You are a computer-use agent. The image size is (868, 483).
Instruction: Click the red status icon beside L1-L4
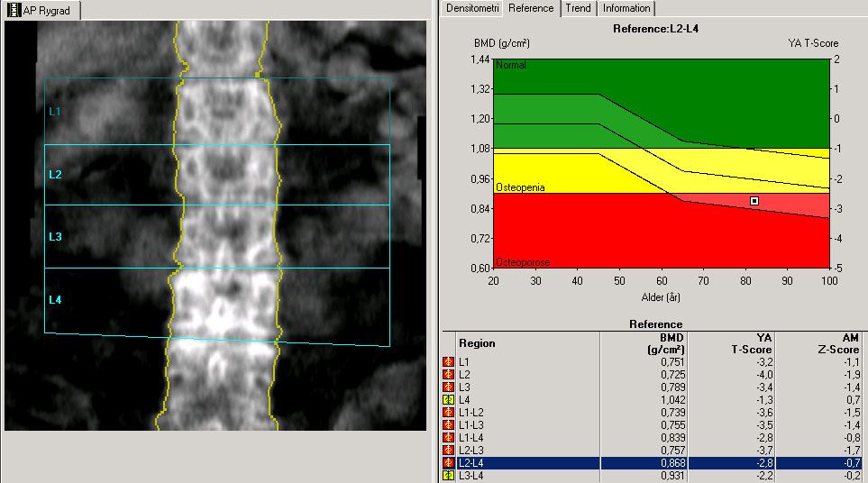(x=448, y=438)
